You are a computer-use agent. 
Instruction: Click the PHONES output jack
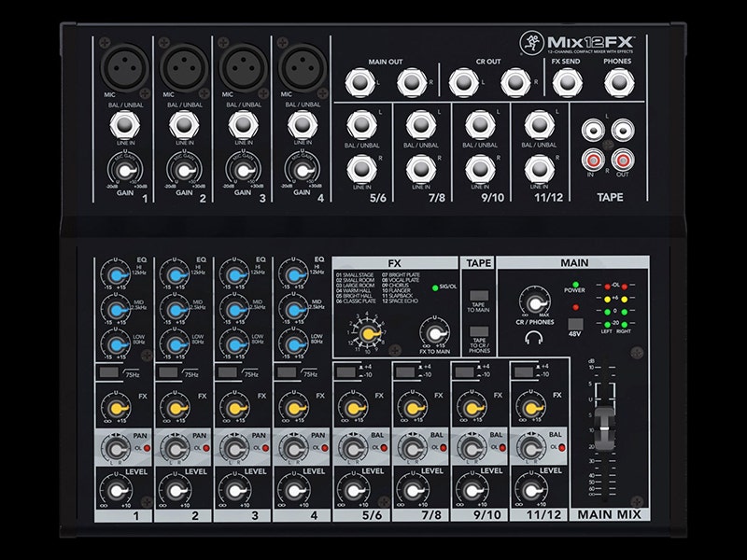click(x=619, y=82)
